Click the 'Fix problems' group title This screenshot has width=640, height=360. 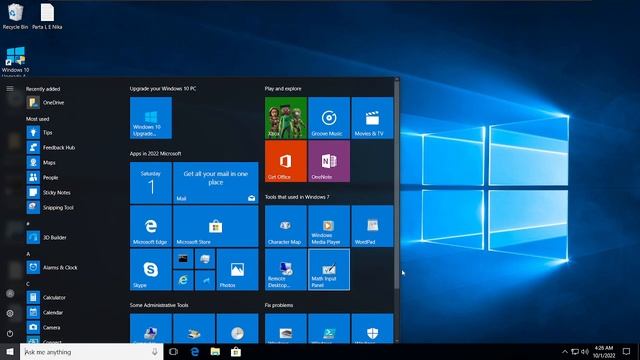point(279,305)
